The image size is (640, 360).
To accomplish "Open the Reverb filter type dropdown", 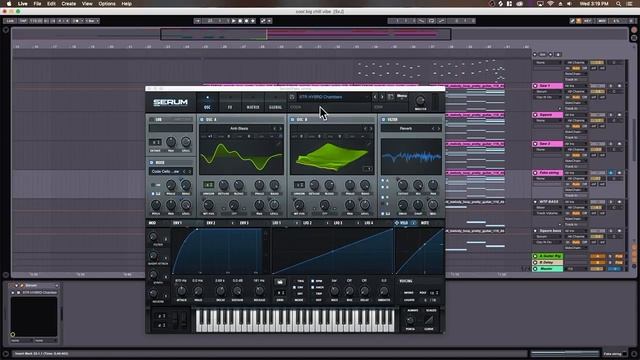I will pos(406,129).
